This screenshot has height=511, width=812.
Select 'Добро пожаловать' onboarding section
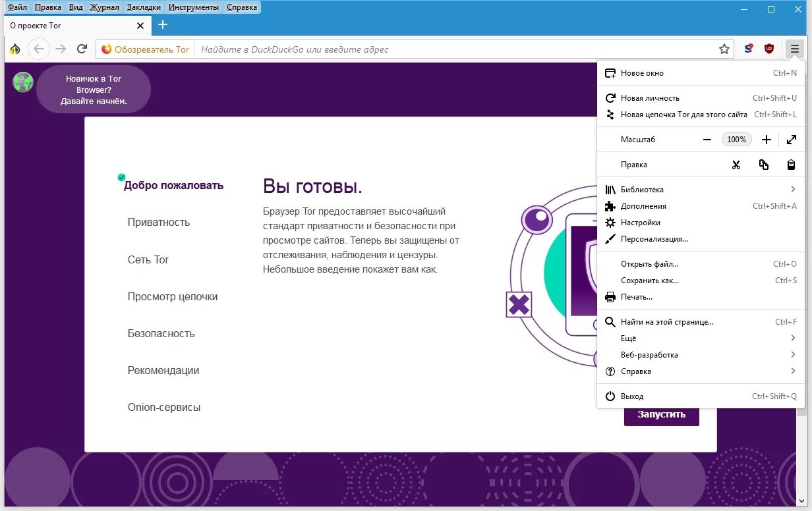point(173,186)
